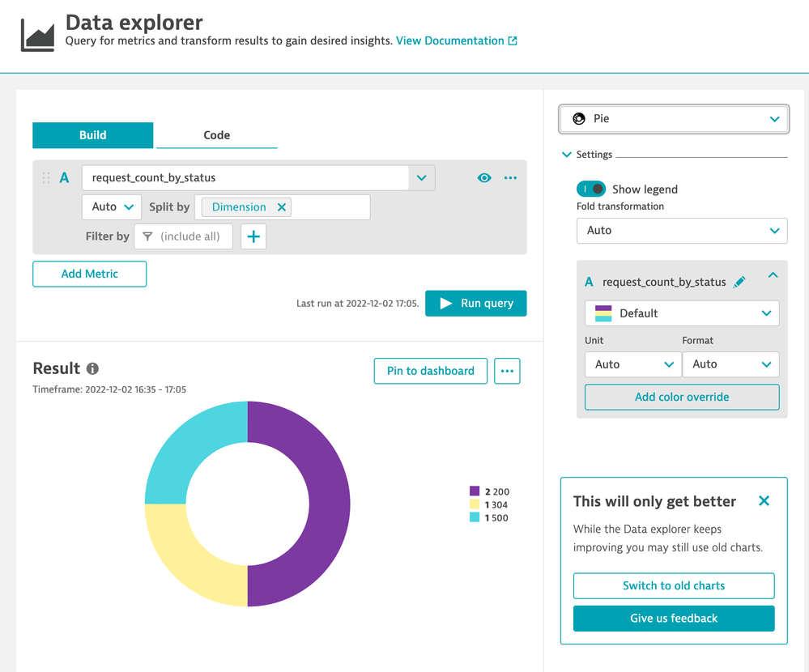Toggle visibility eye icon for metric A
This screenshot has width=809, height=672.
(x=484, y=178)
